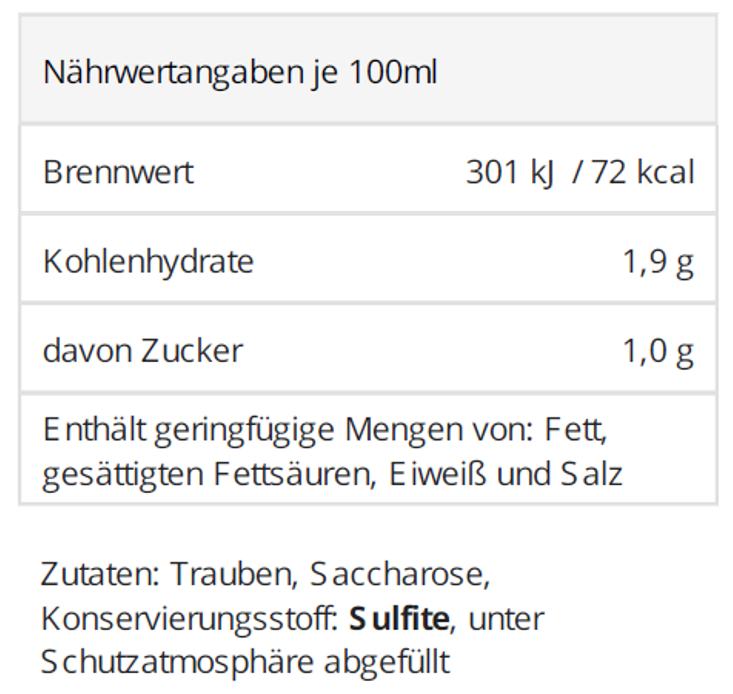Image resolution: width=733 pixels, height=694 pixels.
Task: Click the 72 kcal value
Action: [643, 172]
